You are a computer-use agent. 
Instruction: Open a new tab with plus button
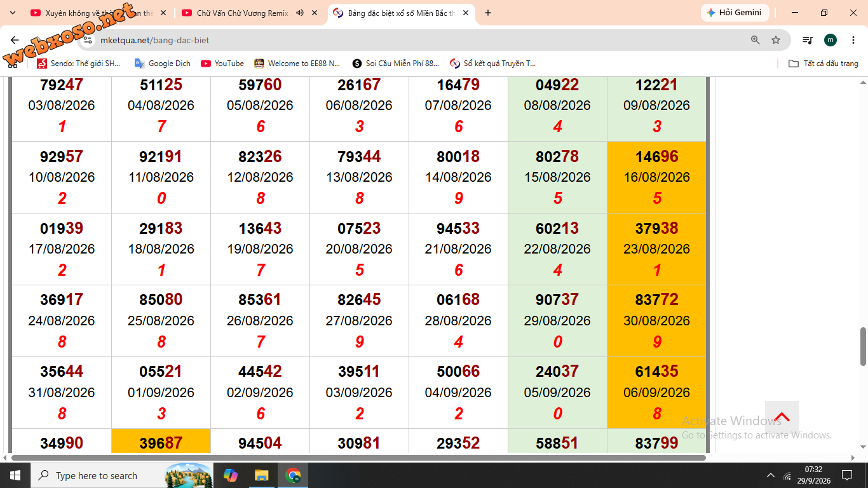point(488,13)
